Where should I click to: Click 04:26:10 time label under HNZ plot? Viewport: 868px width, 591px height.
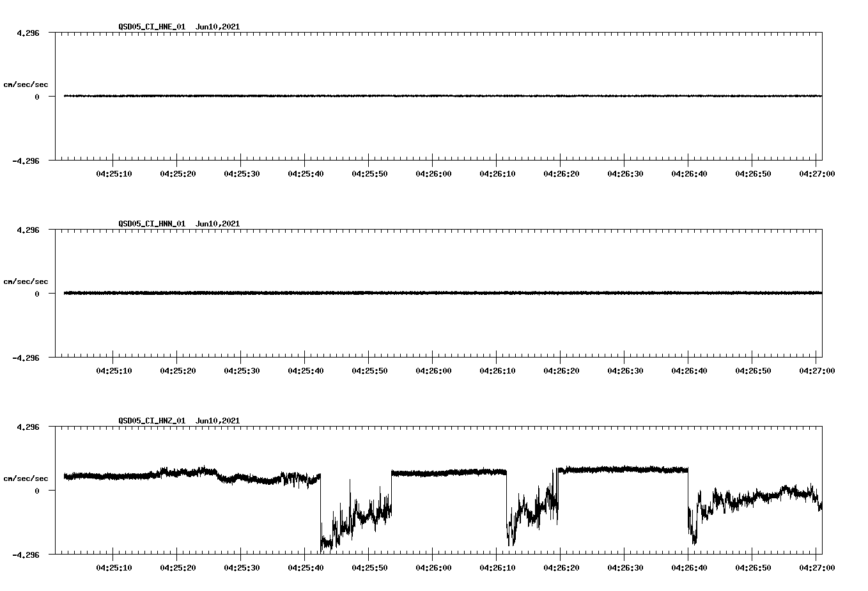[497, 567]
